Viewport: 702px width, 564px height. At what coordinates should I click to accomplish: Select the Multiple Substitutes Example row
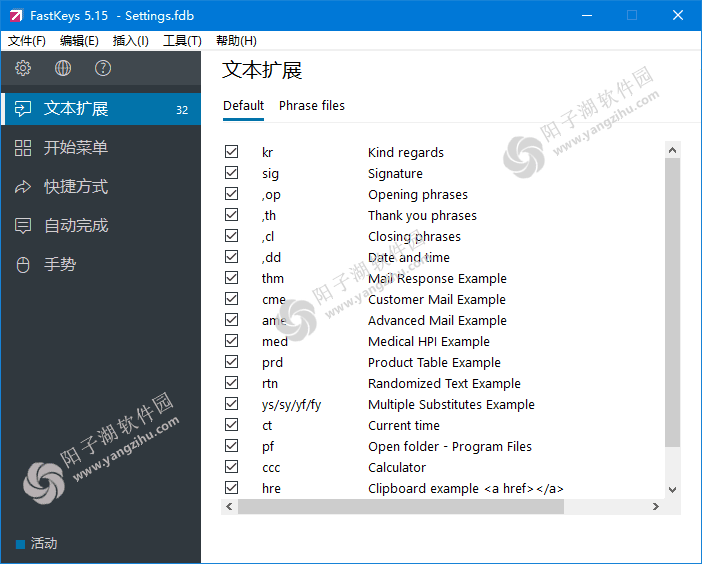coord(443,404)
